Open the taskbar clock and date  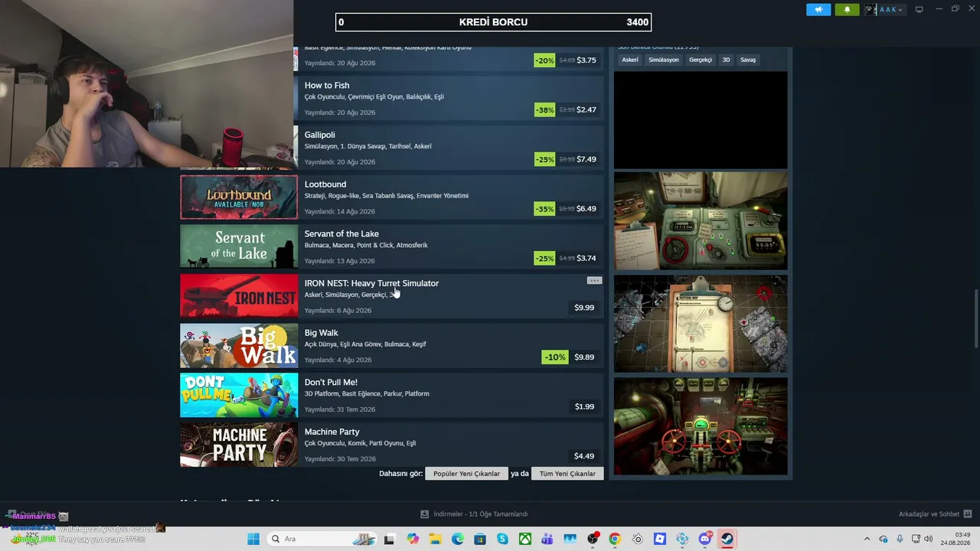click(x=955, y=539)
